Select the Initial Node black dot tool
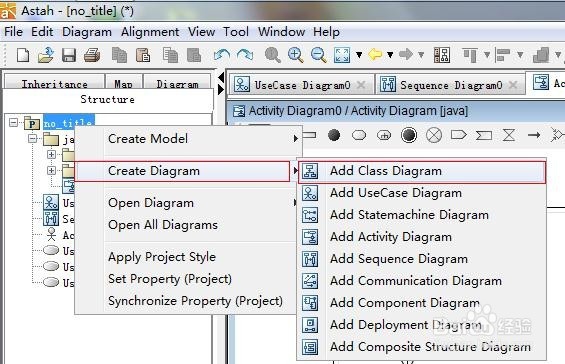This screenshot has width=565, height=364. [334, 135]
